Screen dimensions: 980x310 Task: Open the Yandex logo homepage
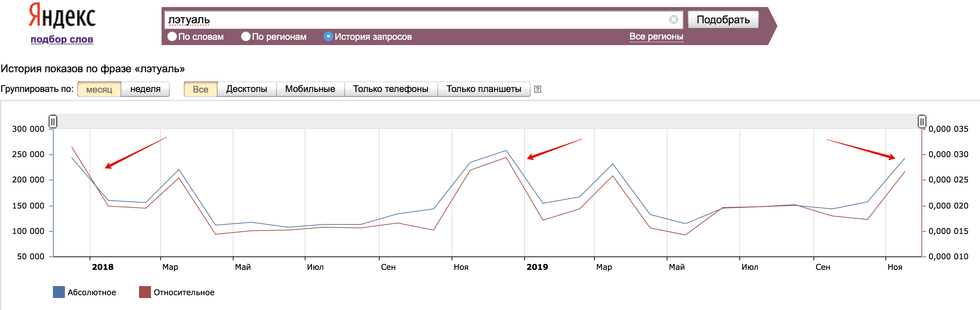pyautogui.click(x=62, y=15)
